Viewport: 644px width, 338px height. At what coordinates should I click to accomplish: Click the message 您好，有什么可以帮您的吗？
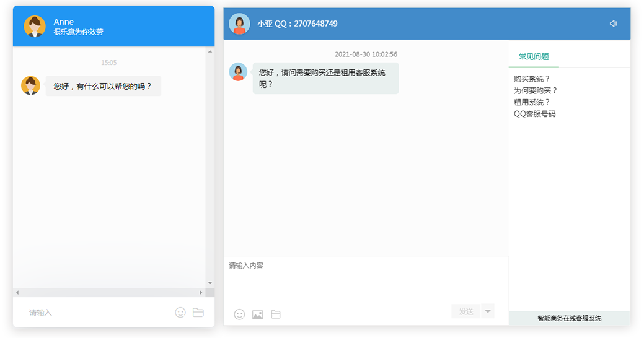click(103, 86)
